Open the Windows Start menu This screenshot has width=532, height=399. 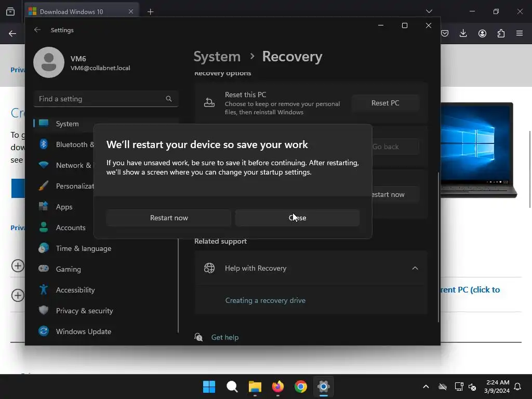[209, 387]
